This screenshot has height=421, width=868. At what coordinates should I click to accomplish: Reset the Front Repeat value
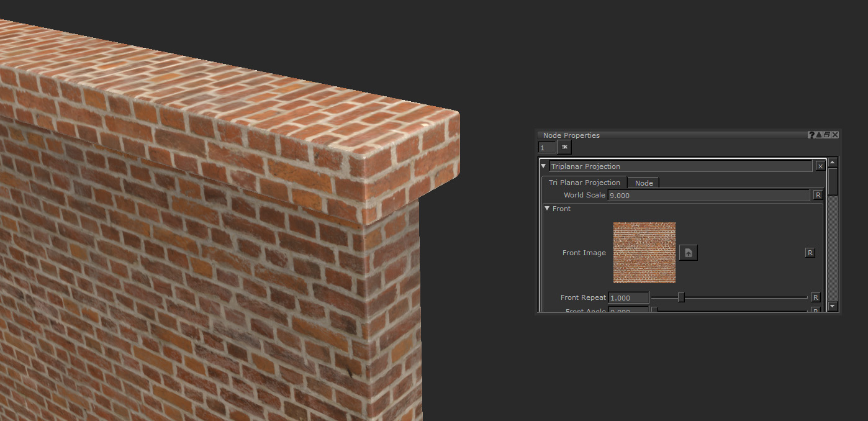[x=815, y=297]
